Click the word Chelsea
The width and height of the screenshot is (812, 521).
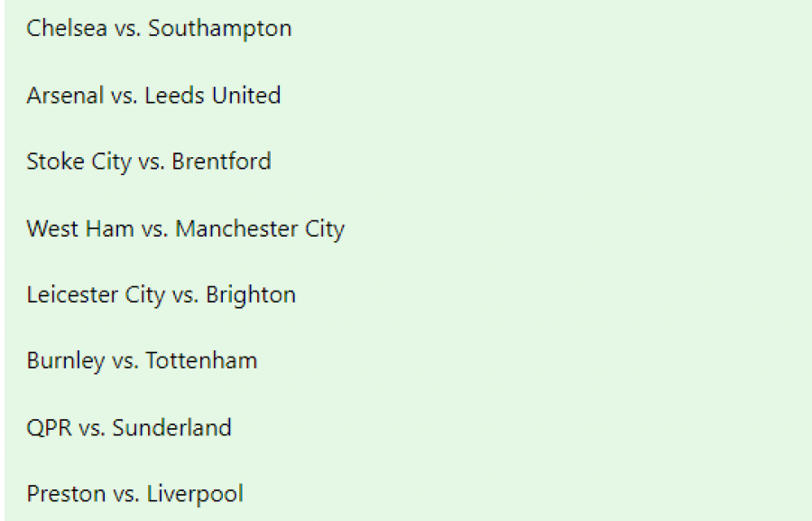67,28
